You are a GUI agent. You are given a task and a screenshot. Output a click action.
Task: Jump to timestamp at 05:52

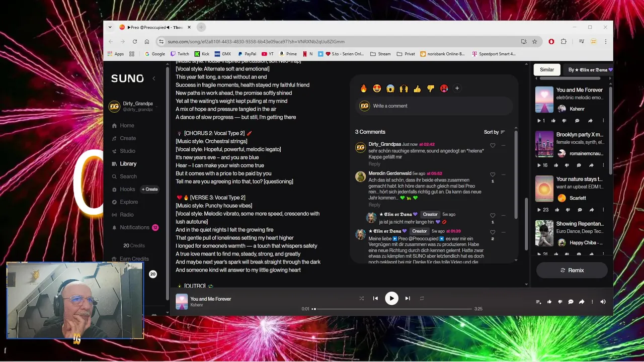[x=434, y=174]
